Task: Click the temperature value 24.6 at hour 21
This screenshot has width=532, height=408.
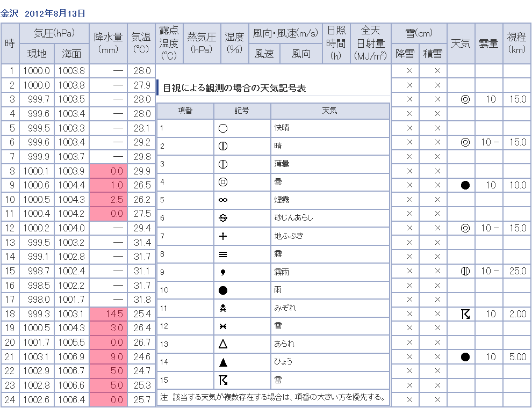Action: (x=142, y=357)
